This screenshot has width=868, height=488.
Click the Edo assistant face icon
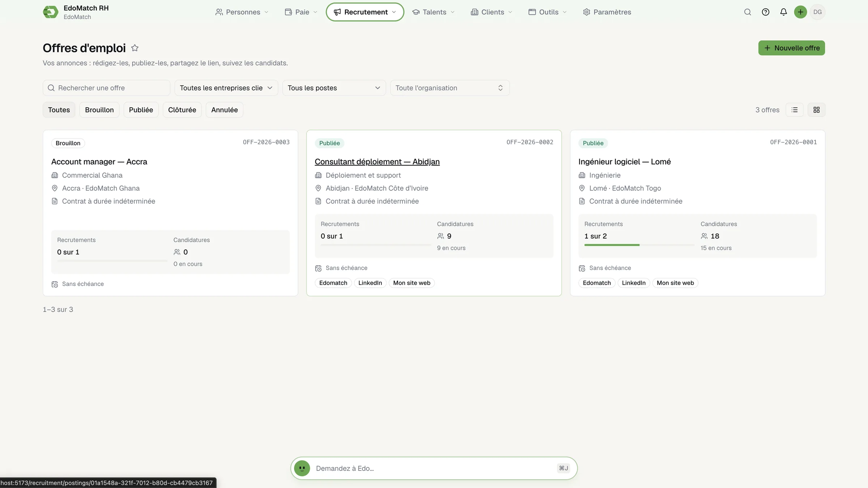click(302, 468)
